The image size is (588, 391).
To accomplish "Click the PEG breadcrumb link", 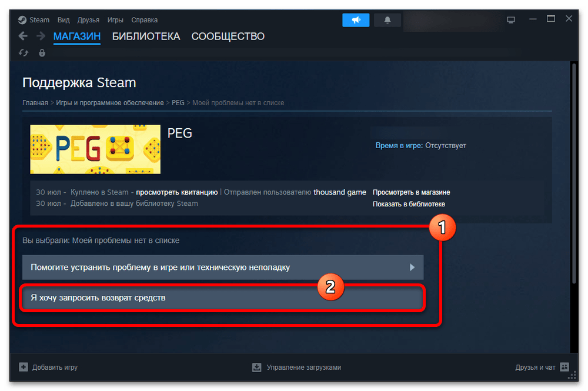I will tap(178, 103).
